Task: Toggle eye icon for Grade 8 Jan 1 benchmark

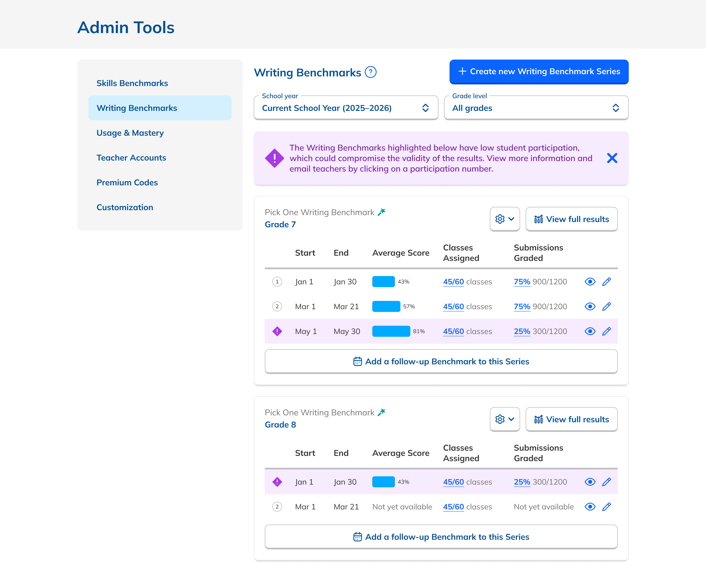Action: tap(590, 482)
